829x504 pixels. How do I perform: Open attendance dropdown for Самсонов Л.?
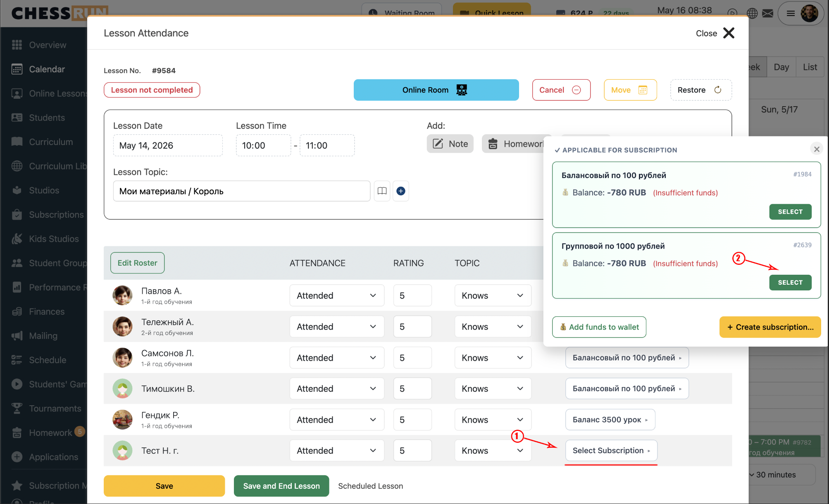click(337, 358)
